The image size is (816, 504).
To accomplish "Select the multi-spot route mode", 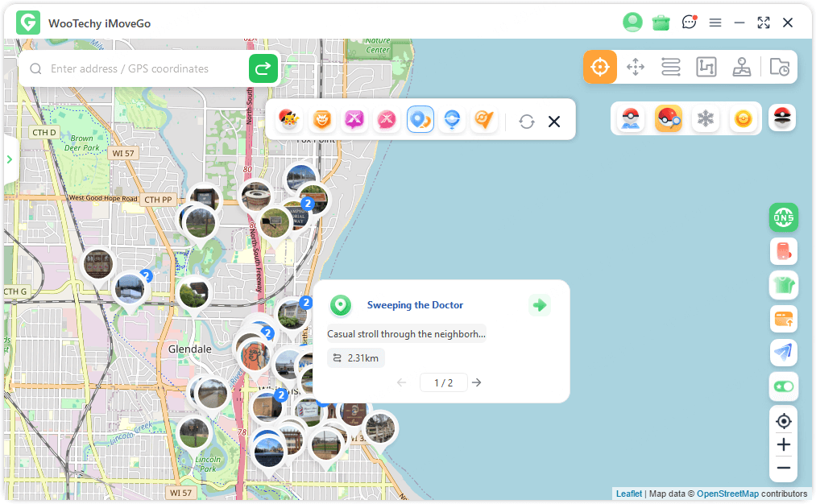I will [x=706, y=67].
